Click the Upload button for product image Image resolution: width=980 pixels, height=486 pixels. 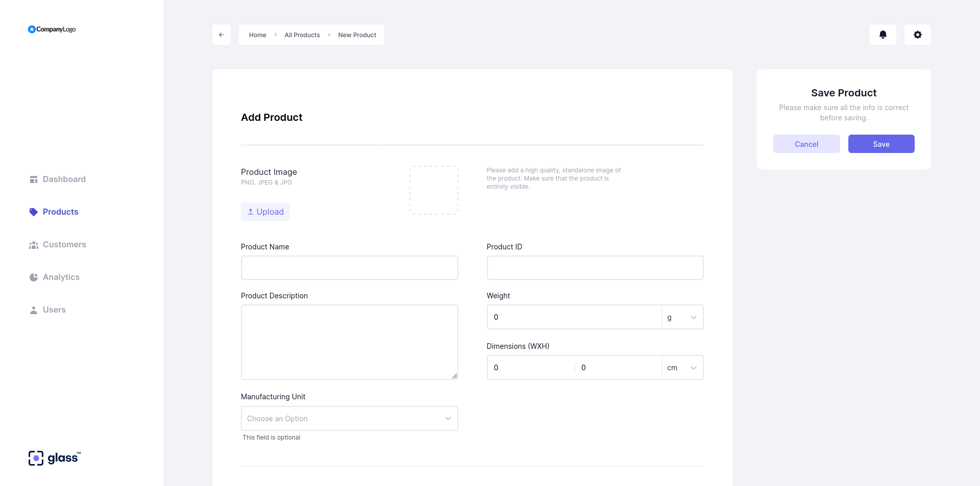pos(265,211)
